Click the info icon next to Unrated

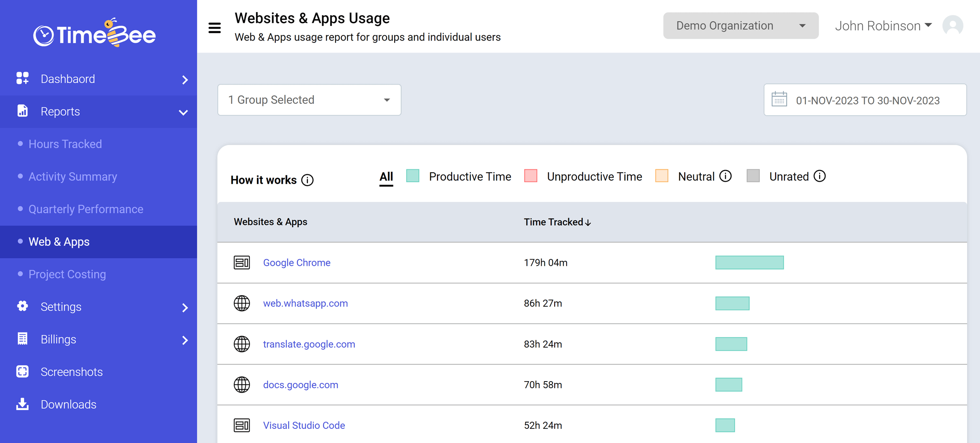[820, 176]
